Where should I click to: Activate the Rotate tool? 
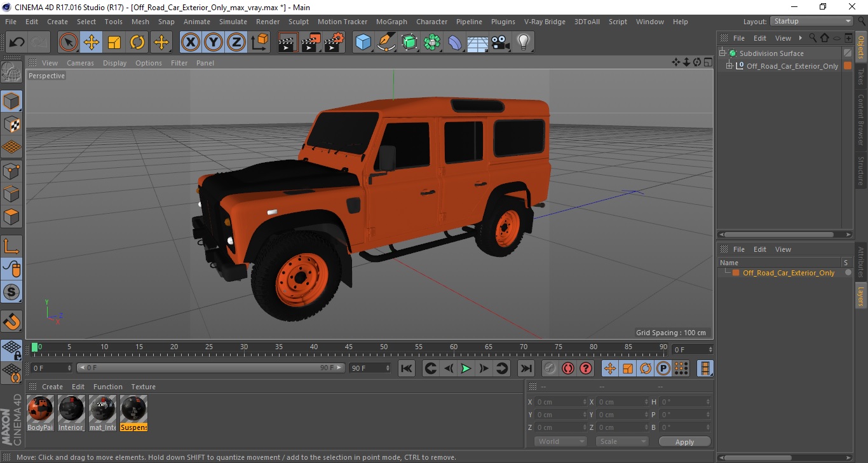(137, 43)
